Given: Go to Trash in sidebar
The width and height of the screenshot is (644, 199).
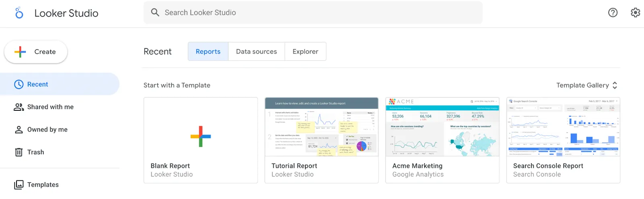Looking at the screenshot, I should pos(60,152).
